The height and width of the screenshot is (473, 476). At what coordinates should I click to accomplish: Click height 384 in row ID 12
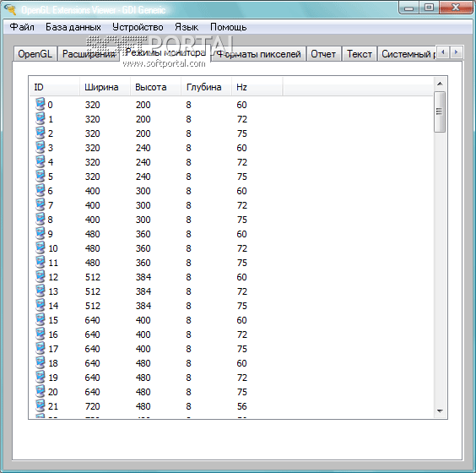[143, 277]
